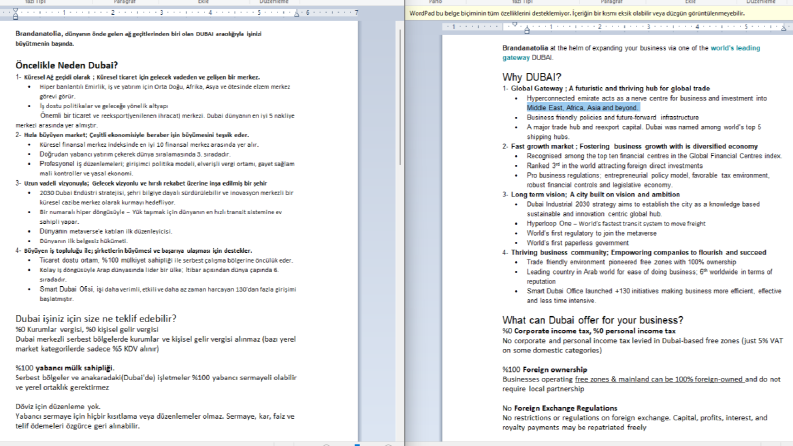Click the 'Öncelikle Neden Dubai?' heading in the left window
Image resolution: width=793 pixels, height=446 pixels.
point(66,65)
